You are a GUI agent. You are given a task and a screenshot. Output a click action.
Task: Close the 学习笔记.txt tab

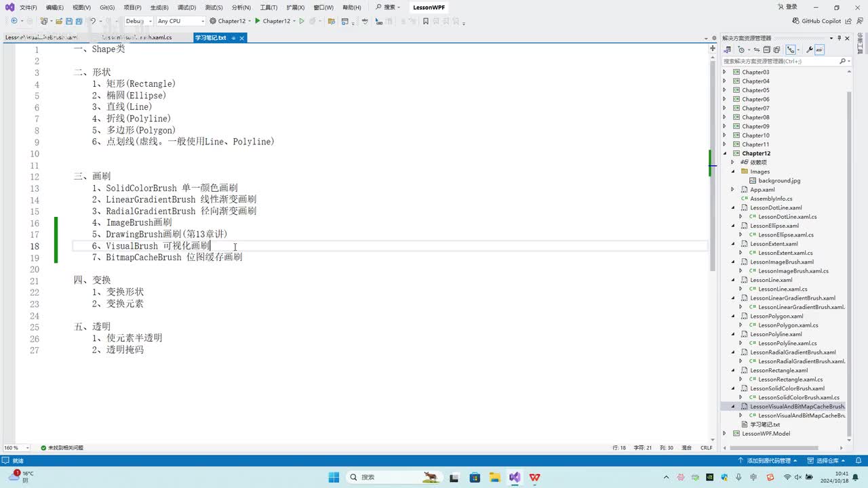click(x=242, y=38)
